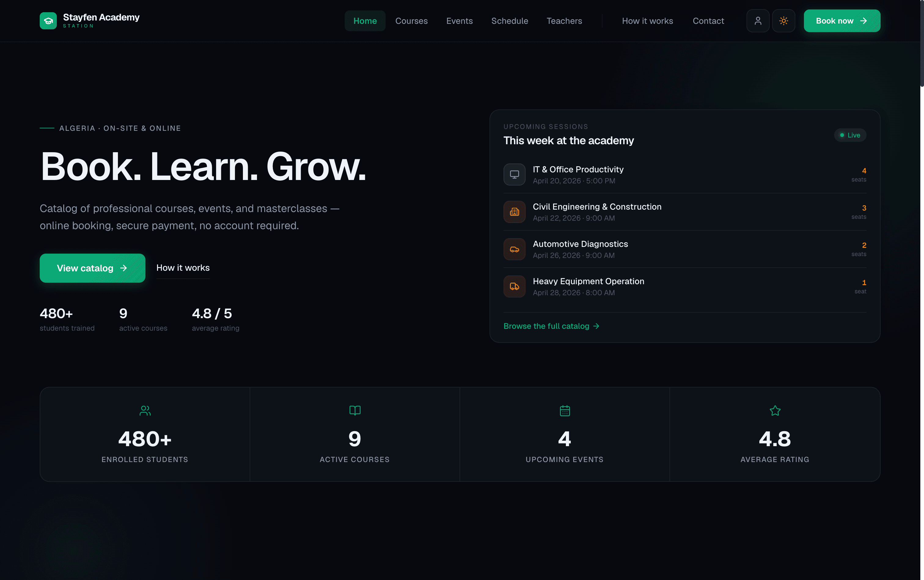Click the calendar icon above Upcoming Events
The image size is (924, 580).
point(565,411)
